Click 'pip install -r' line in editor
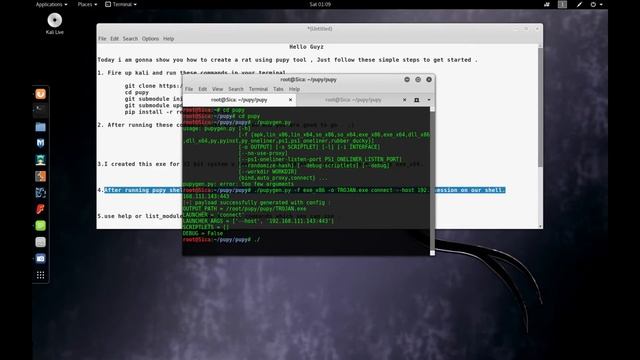Image resolution: width=640 pixels, height=360 pixels. pyautogui.click(x=153, y=112)
